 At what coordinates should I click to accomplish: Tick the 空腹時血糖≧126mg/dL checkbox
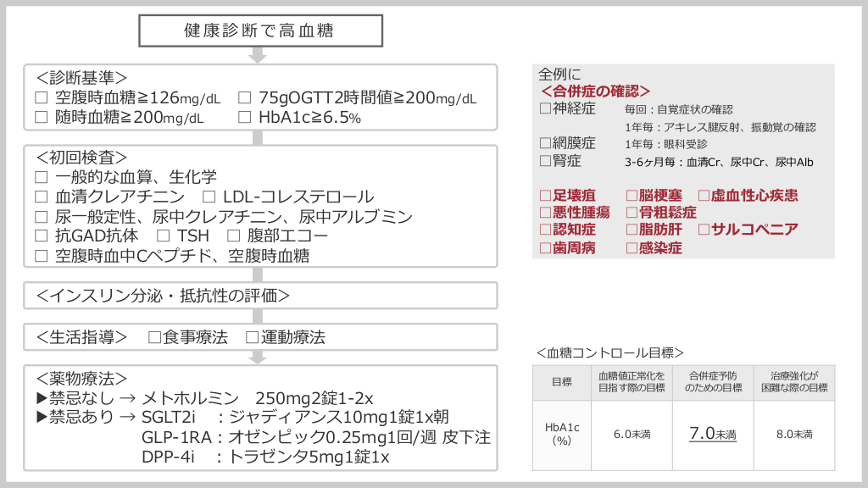[41, 98]
